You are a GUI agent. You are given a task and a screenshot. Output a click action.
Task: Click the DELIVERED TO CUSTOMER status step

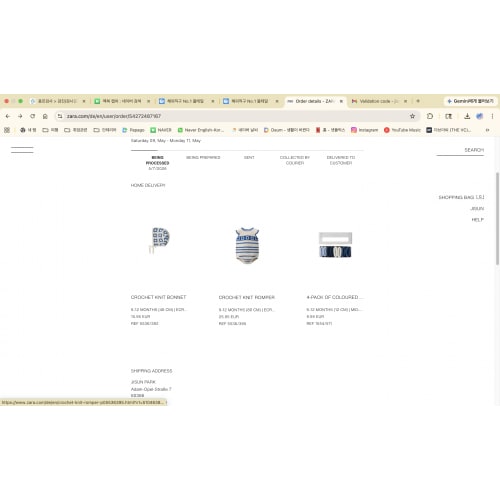pyautogui.click(x=341, y=160)
